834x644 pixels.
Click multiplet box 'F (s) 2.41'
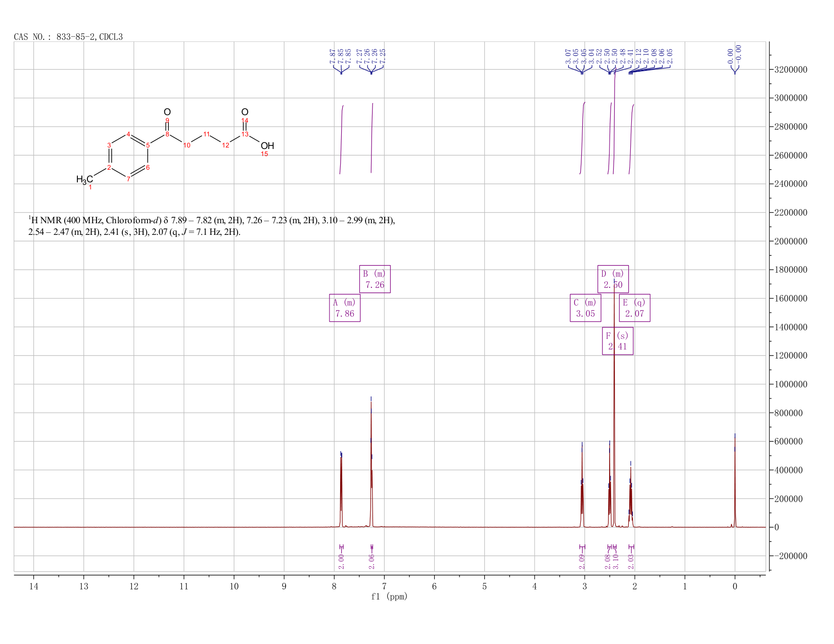(x=618, y=341)
